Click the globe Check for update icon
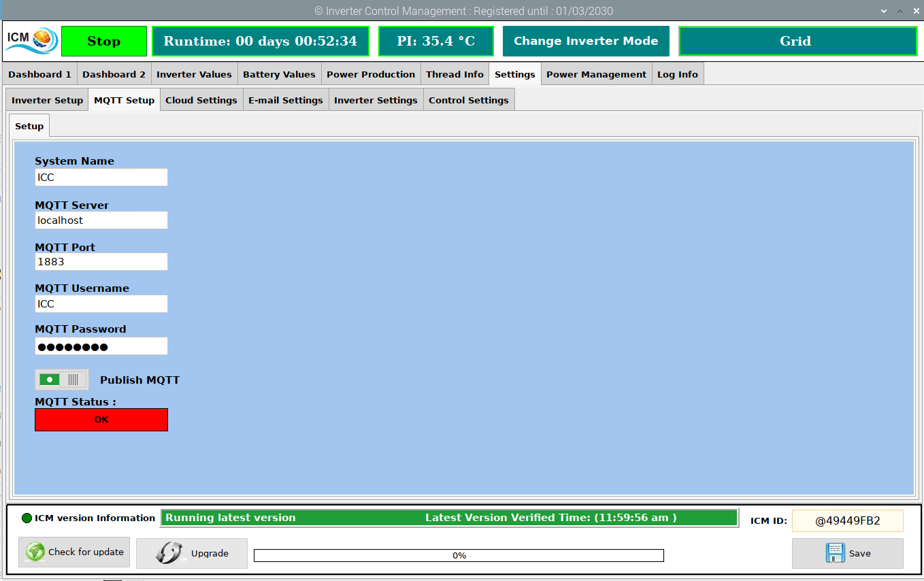The width and height of the screenshot is (924, 581). [x=35, y=552]
